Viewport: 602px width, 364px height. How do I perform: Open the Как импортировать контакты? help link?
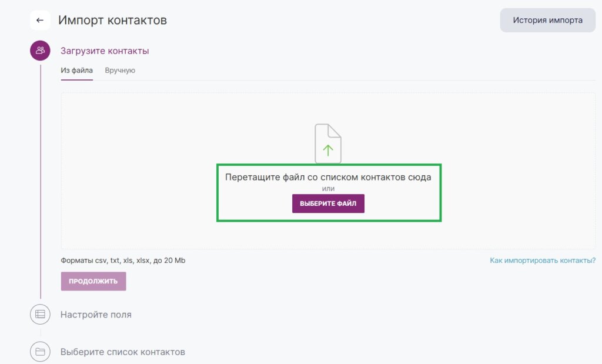543,261
